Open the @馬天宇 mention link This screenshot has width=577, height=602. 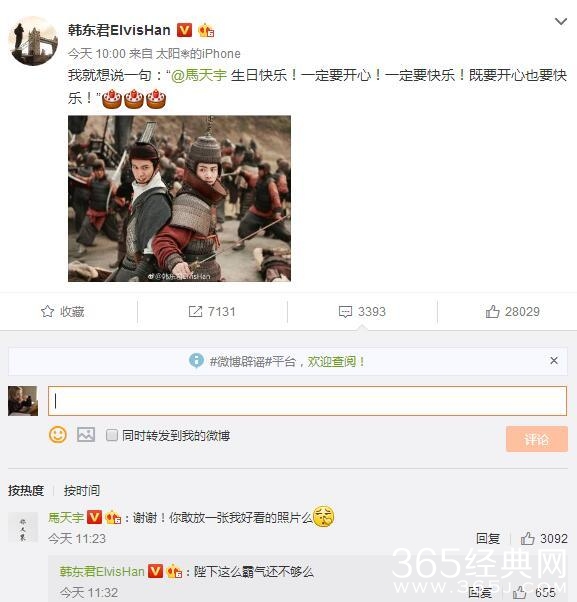tap(199, 75)
